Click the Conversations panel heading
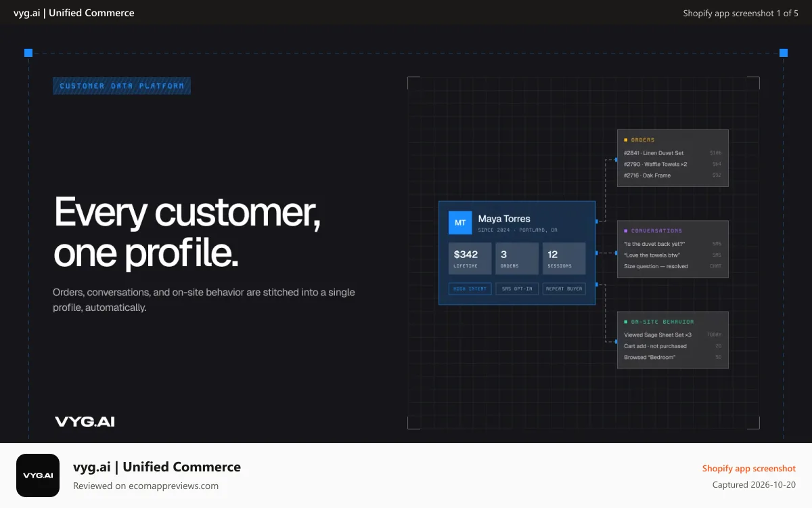Viewport: 812px width, 508px height. (656, 231)
